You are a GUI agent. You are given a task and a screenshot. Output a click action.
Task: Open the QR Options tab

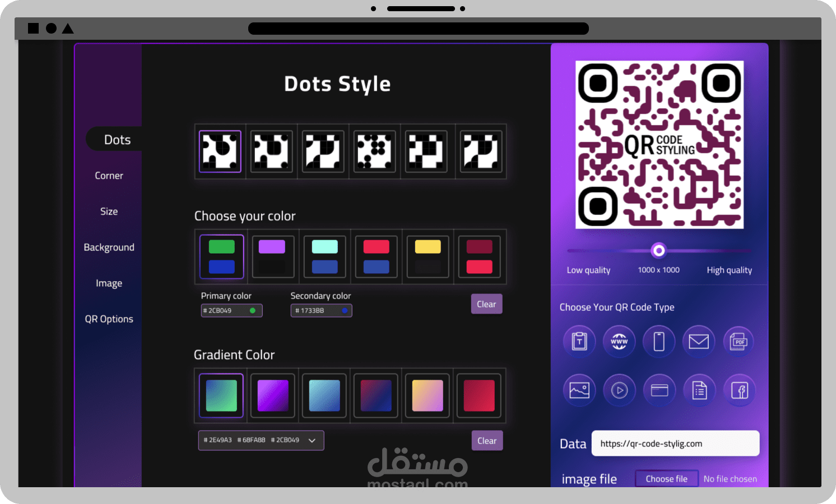coord(109,319)
